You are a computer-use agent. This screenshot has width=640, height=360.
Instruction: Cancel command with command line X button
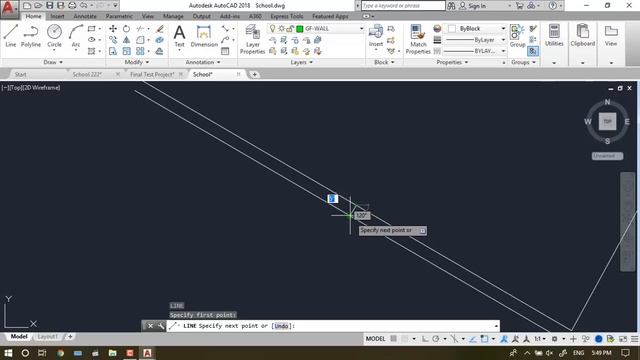click(150, 326)
